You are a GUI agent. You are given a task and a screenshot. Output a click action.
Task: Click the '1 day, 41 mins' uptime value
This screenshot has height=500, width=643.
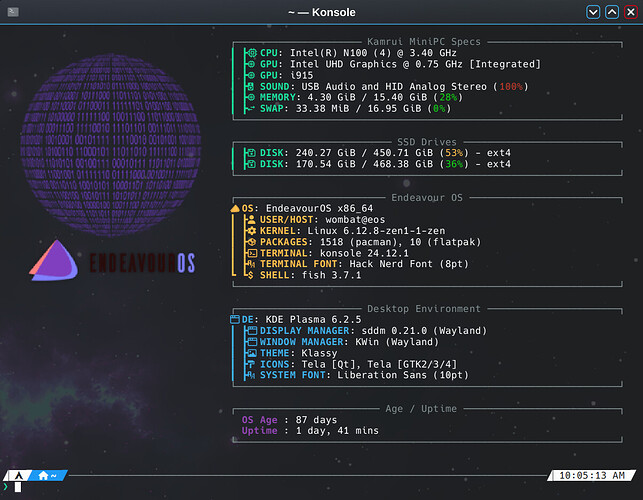click(x=337, y=431)
